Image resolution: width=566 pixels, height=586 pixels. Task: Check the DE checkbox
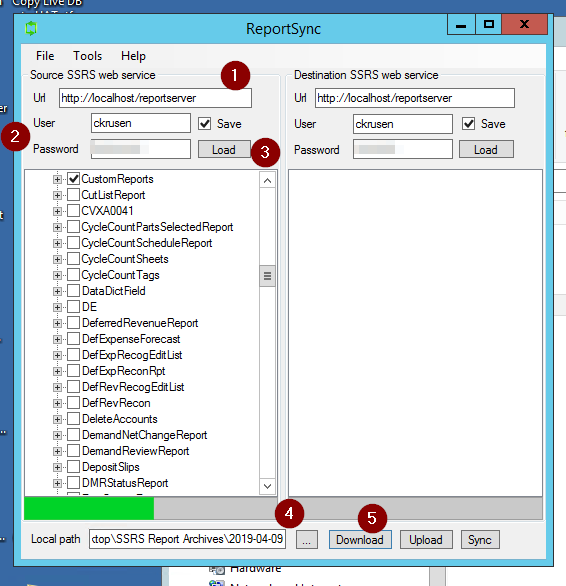(x=73, y=307)
